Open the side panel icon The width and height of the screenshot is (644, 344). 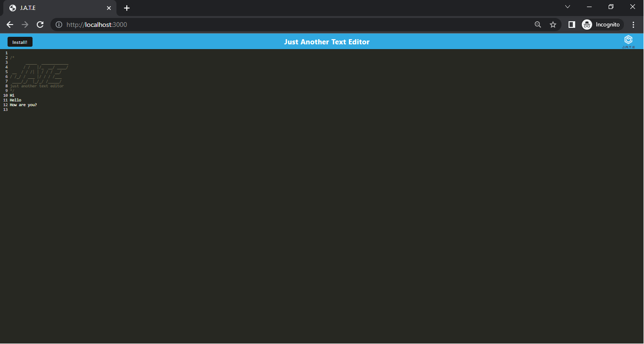tap(571, 25)
